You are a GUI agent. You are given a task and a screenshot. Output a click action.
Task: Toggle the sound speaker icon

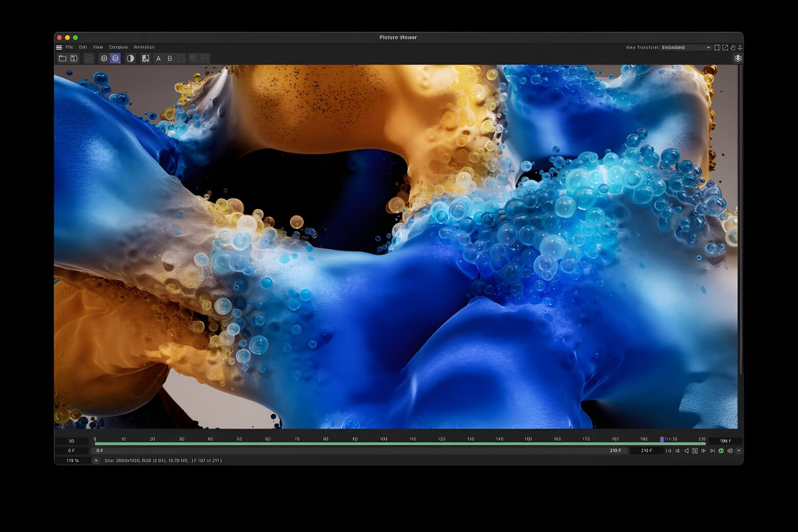click(730, 451)
